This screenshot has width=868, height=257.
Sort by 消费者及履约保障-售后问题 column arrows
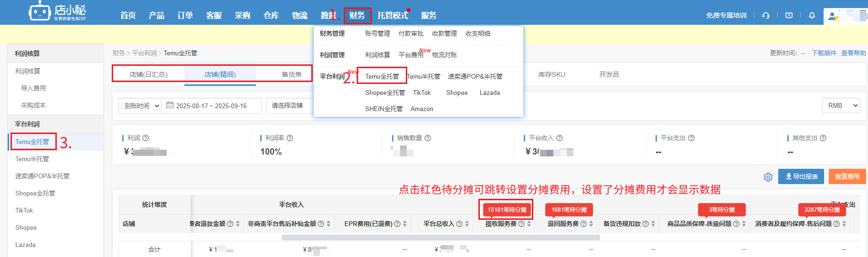coord(844,224)
